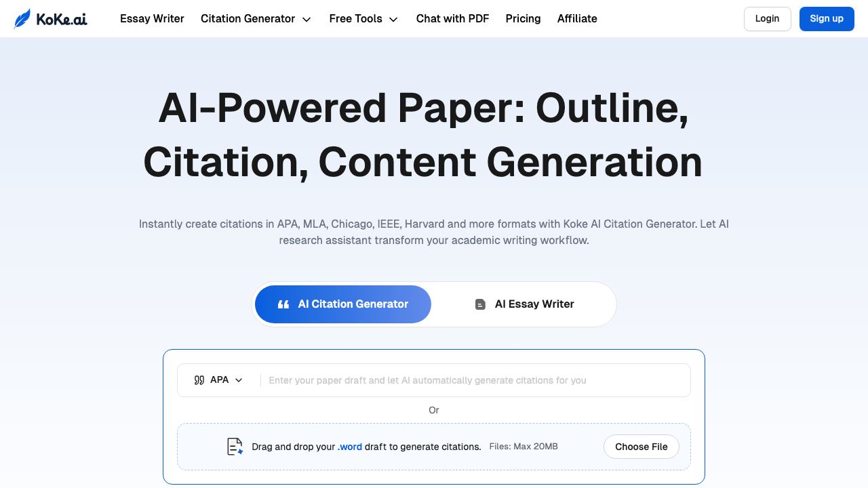Click the quotation mark icon in AI Citation Generator tab
Image resolution: width=868 pixels, height=488 pixels.
pyautogui.click(x=283, y=304)
